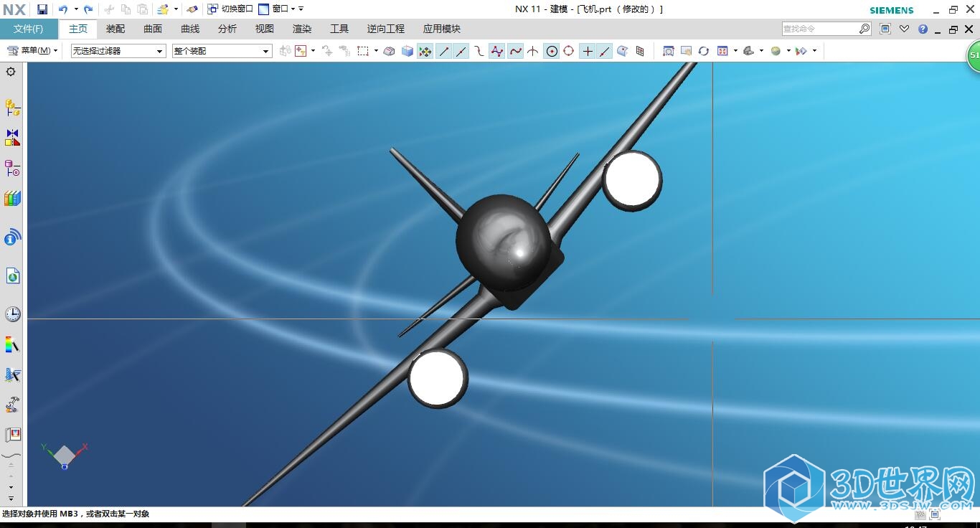Viewport: 980px width, 528px height.
Task: Redo the last undone action
Action: [x=88, y=9]
